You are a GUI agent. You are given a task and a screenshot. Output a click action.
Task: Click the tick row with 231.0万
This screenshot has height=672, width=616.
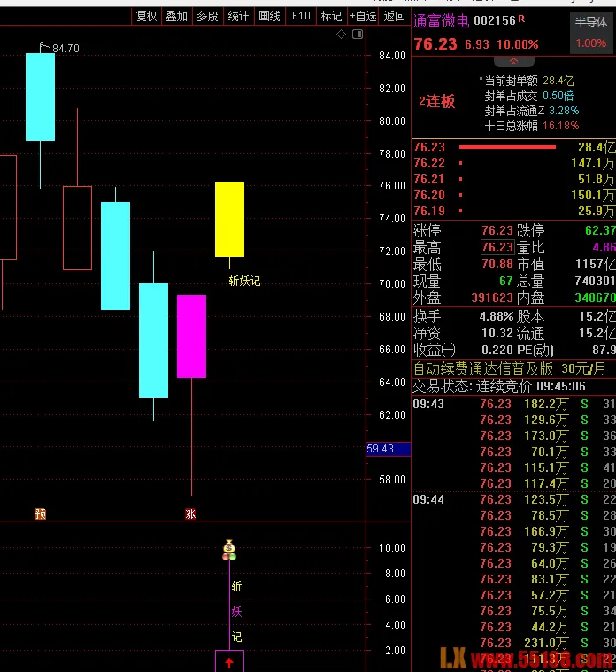click(513, 644)
